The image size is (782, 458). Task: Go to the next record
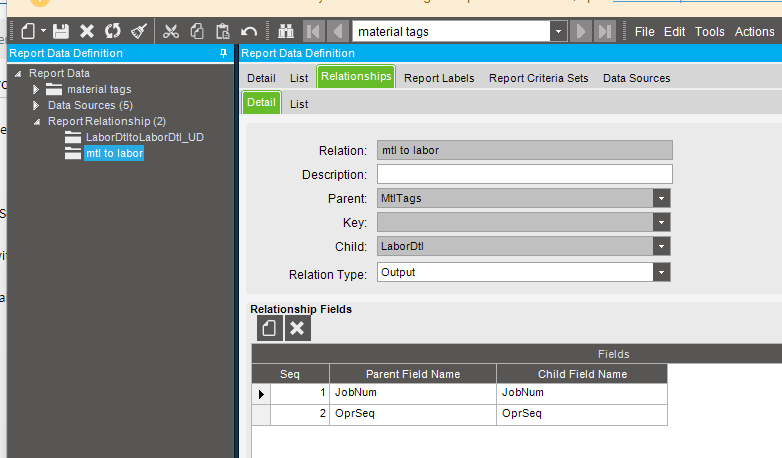581,31
